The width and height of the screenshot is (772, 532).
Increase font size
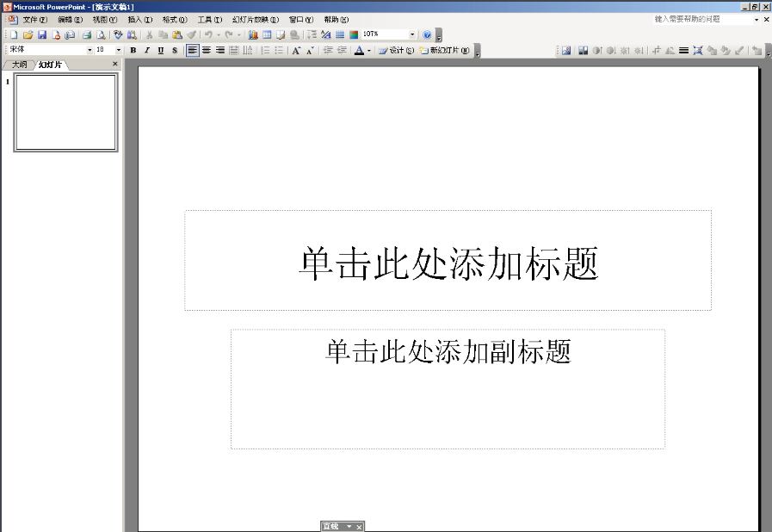(296, 50)
